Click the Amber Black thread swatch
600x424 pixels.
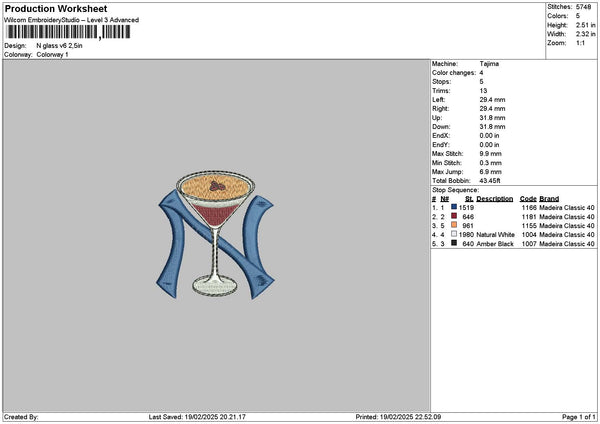click(x=454, y=243)
